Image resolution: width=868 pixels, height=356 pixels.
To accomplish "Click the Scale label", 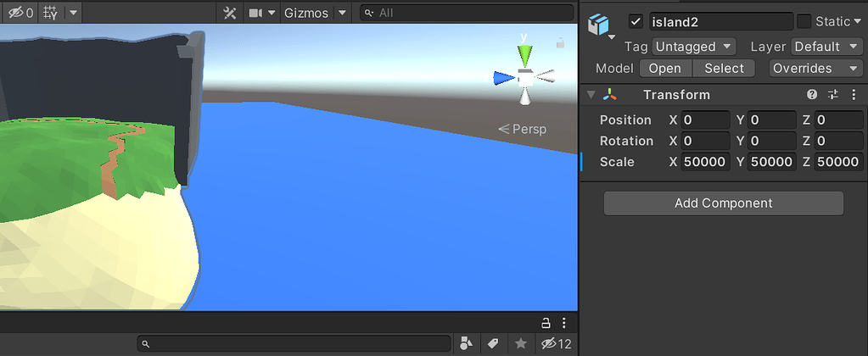I will coord(617,162).
